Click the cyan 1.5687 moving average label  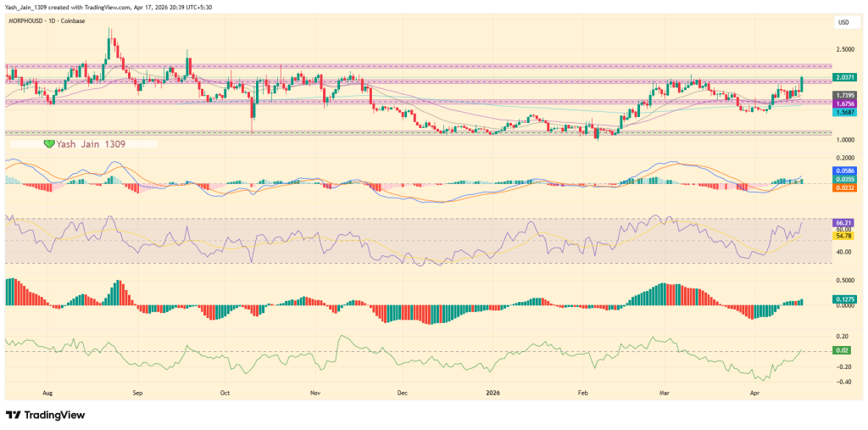[x=844, y=112]
